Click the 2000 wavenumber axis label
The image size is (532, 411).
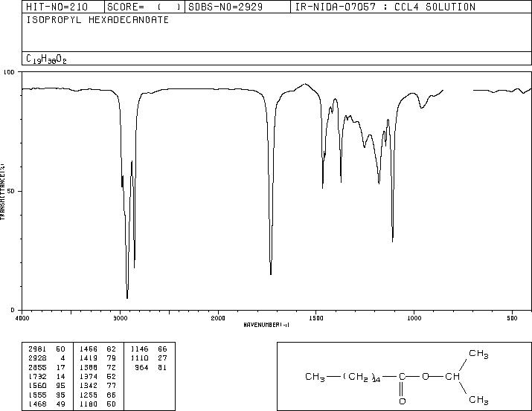218,318
